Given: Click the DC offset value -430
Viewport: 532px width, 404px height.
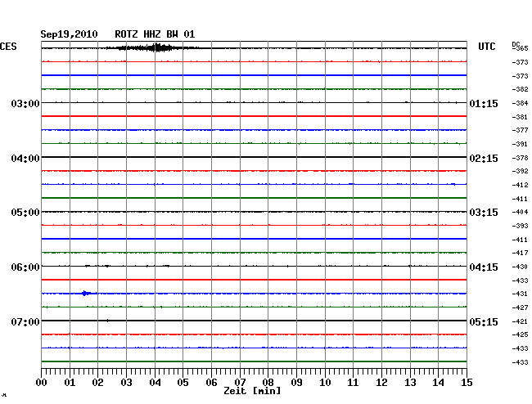Looking at the screenshot, I should point(520,267).
